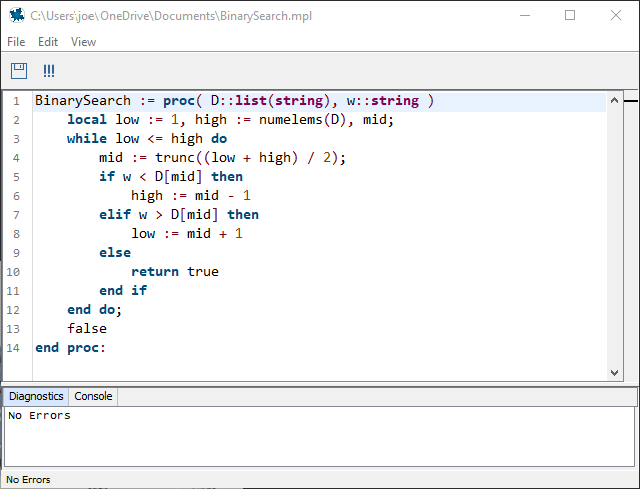Maximize the editor window
640x489 pixels.
click(570, 15)
